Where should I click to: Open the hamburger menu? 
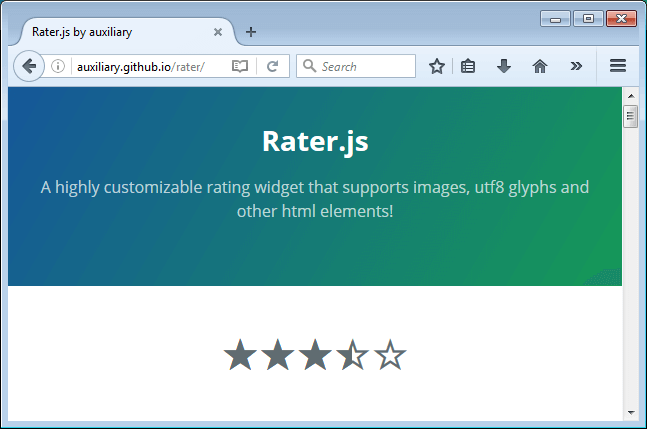pyautogui.click(x=618, y=66)
